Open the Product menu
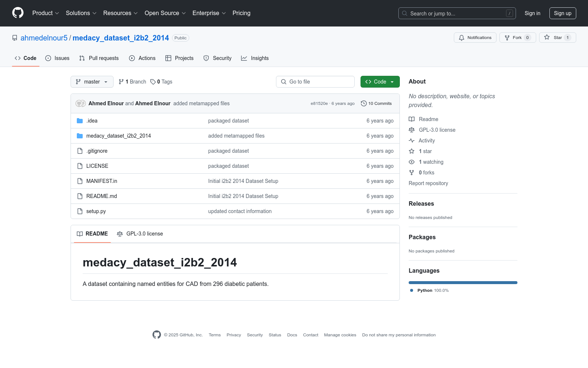Screen dimensions: 588x368 (x=46, y=13)
